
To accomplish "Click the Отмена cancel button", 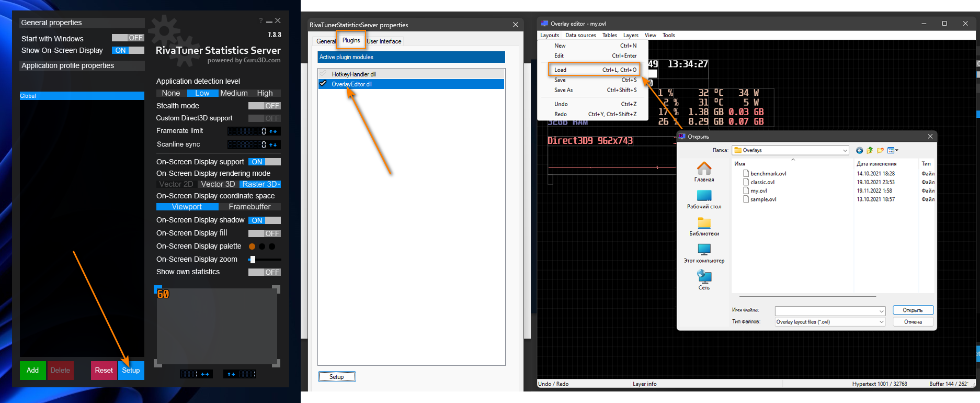I will click(913, 322).
